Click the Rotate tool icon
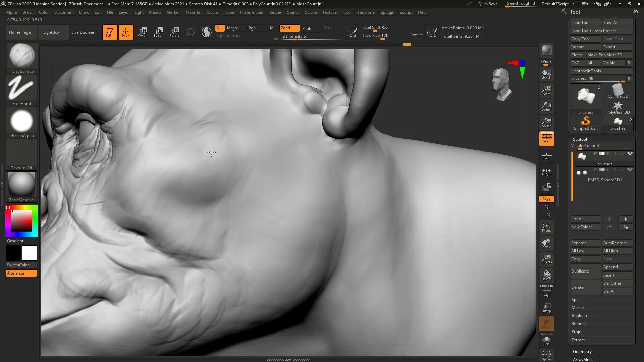Image resolution: width=644 pixels, height=362 pixels. pyautogui.click(x=174, y=32)
